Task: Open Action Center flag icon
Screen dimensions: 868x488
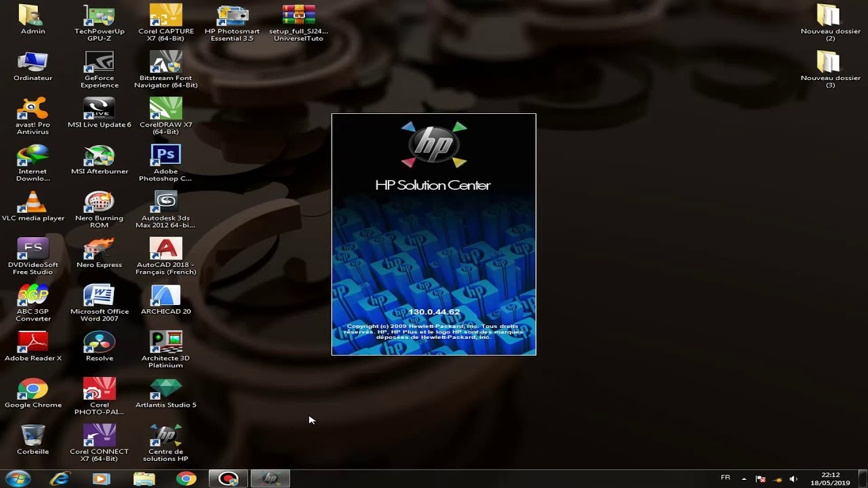Action: click(x=761, y=479)
